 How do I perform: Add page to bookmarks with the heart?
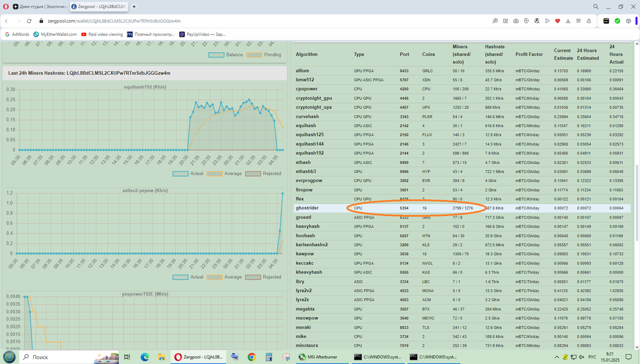557,21
